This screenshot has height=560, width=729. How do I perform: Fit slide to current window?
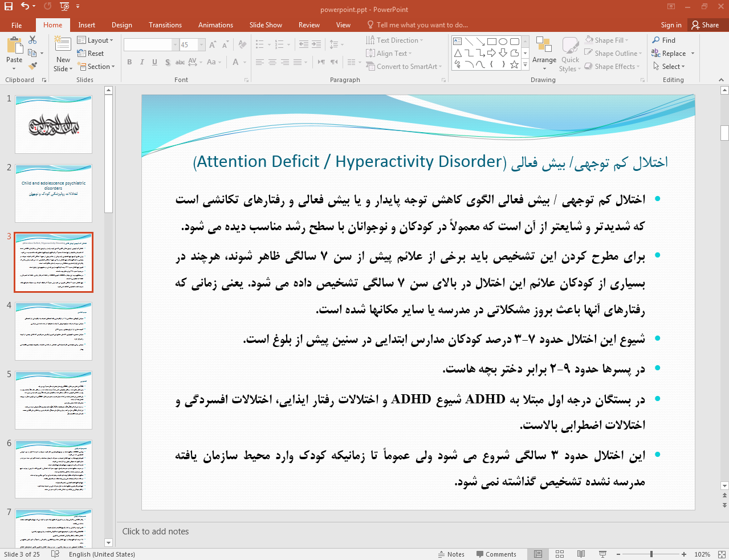[722, 554]
